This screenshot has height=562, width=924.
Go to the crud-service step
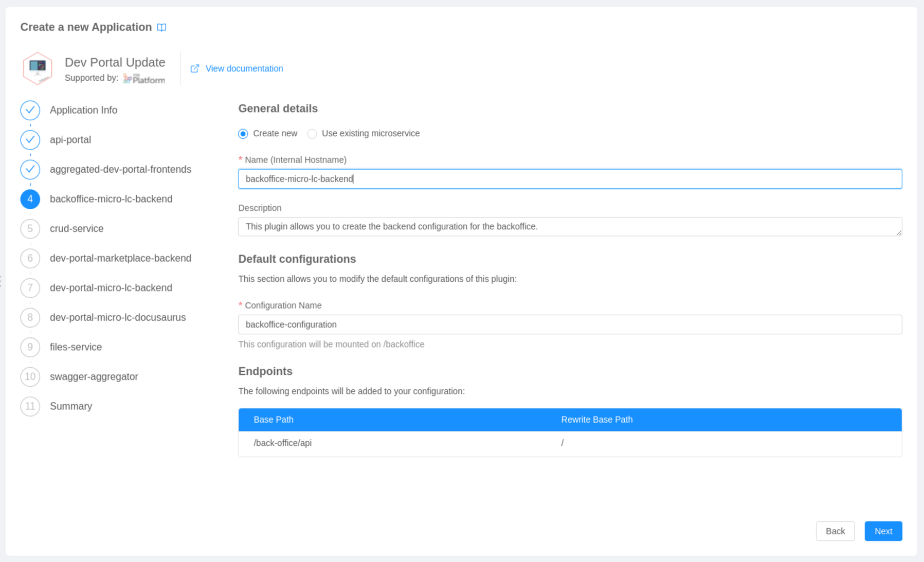[x=77, y=229]
